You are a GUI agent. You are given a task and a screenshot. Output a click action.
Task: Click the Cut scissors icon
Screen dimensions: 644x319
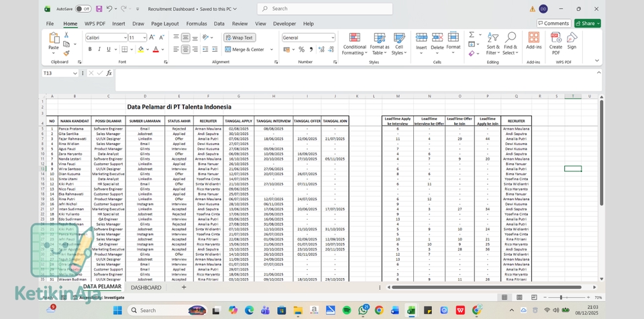click(66, 36)
